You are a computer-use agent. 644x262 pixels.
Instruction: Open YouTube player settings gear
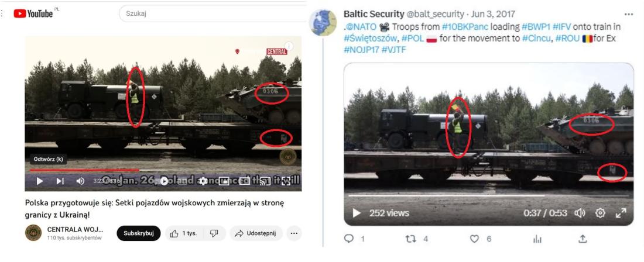click(x=203, y=181)
